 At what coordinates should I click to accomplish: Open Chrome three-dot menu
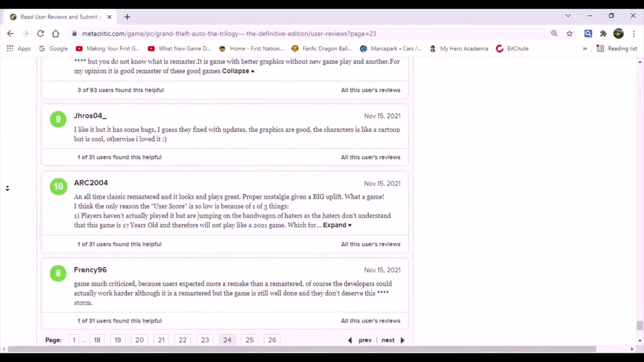pos(633,34)
